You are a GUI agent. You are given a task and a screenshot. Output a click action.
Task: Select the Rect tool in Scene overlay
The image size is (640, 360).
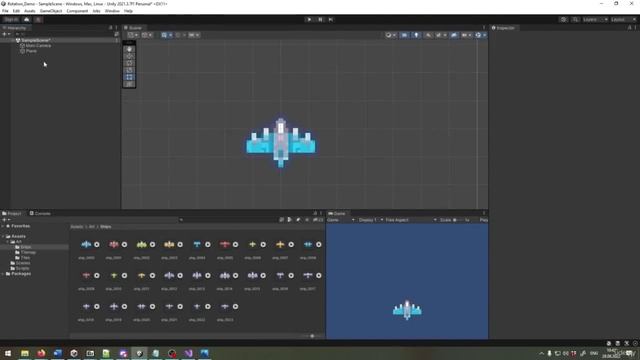point(129,77)
